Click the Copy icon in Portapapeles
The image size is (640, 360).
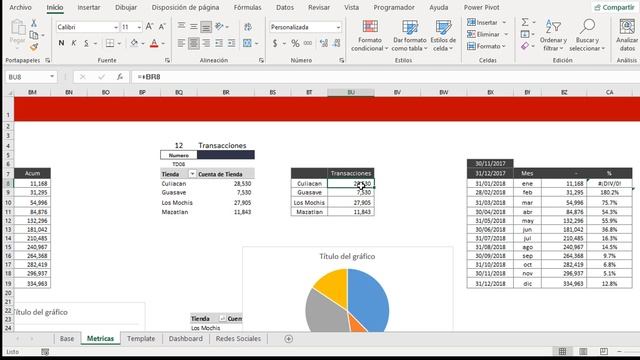pyautogui.click(x=34, y=36)
